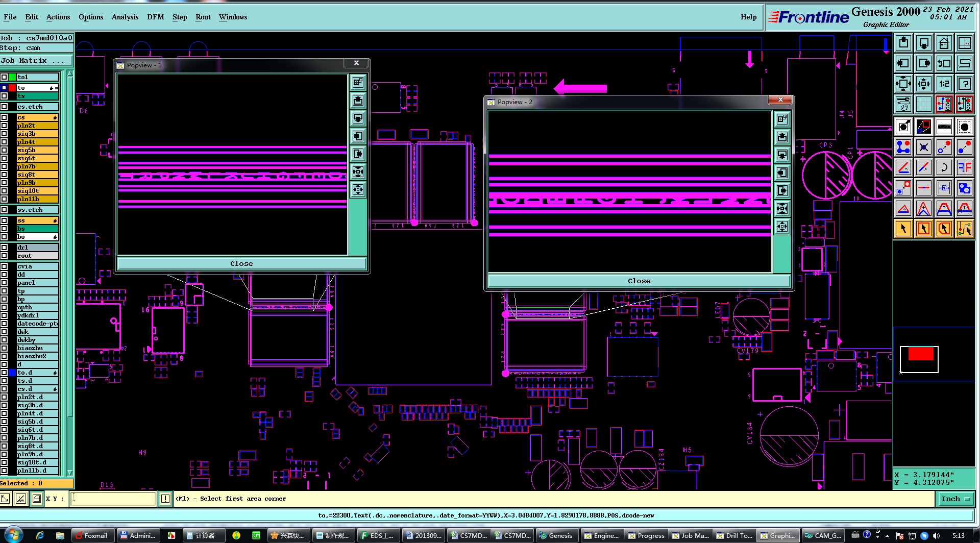
Task: Switch to Drill To... taskbar window
Action: click(x=734, y=535)
